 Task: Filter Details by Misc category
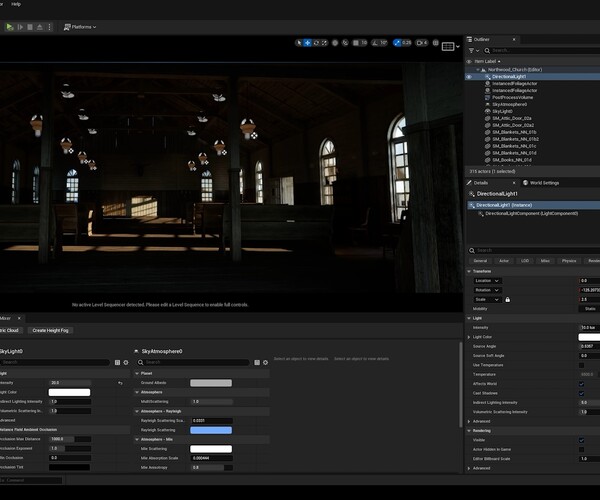click(x=545, y=261)
